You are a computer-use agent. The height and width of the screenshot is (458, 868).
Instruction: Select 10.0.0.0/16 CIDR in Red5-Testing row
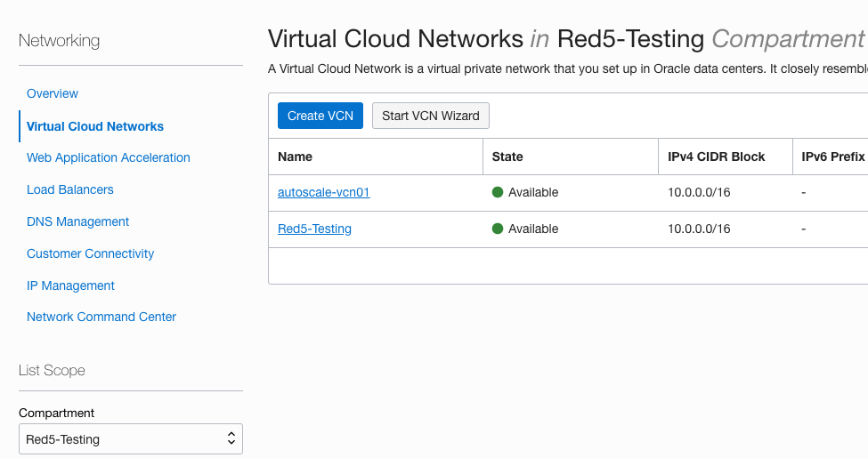point(699,229)
